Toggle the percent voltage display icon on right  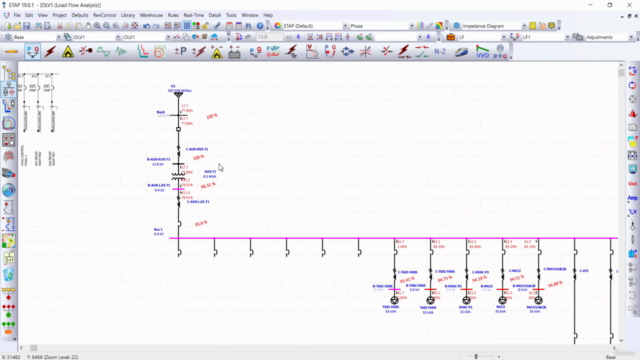632,212
